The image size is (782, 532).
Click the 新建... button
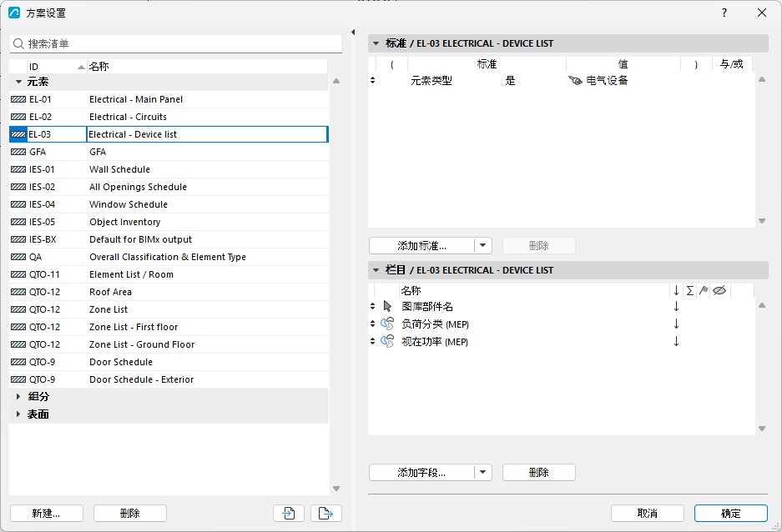(47, 513)
